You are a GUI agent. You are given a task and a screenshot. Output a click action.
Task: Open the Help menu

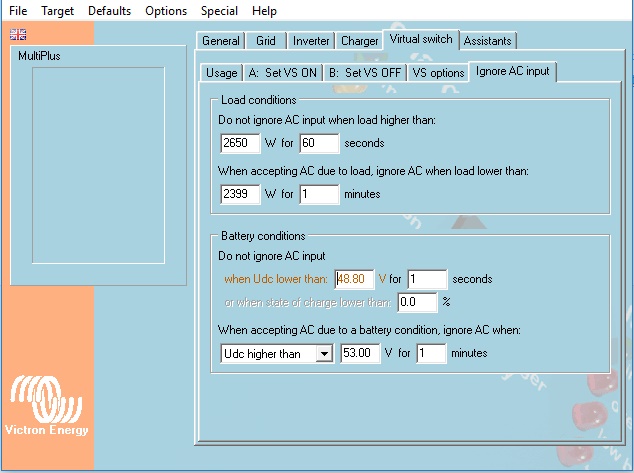click(264, 11)
